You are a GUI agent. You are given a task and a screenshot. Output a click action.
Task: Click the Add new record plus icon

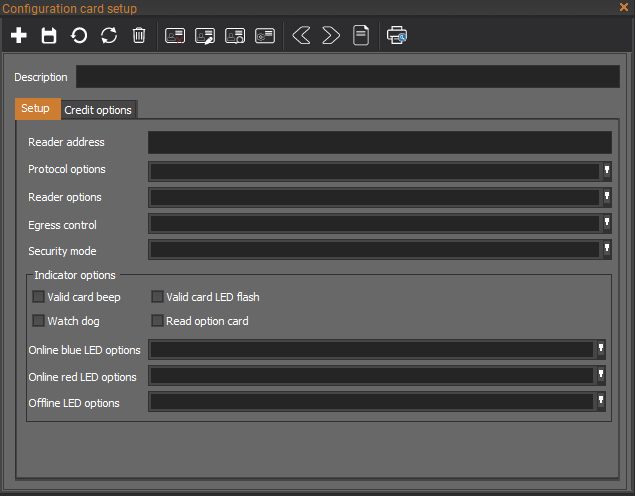[19, 36]
